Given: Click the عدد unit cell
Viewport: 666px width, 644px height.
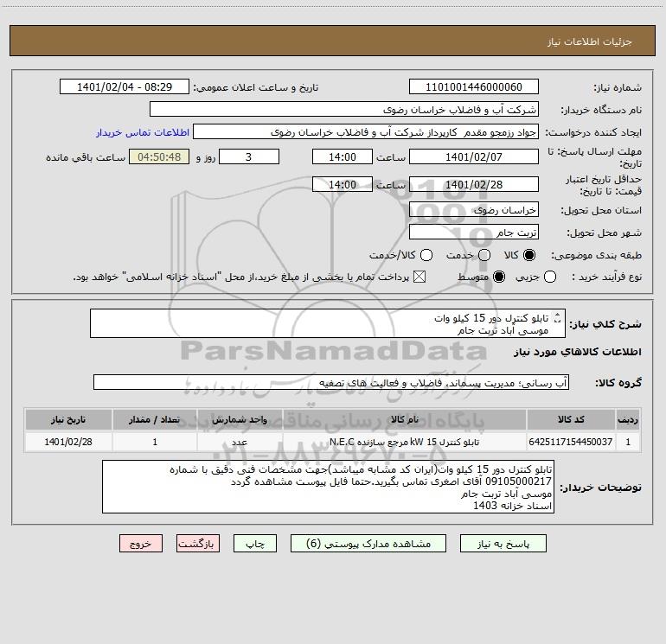Looking at the screenshot, I should (x=240, y=442).
